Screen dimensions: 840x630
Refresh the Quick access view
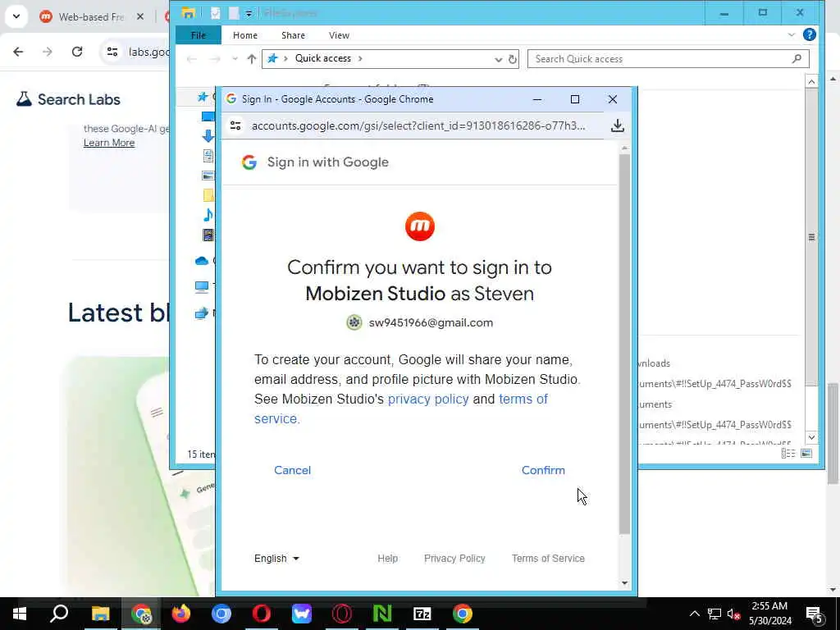point(513,59)
